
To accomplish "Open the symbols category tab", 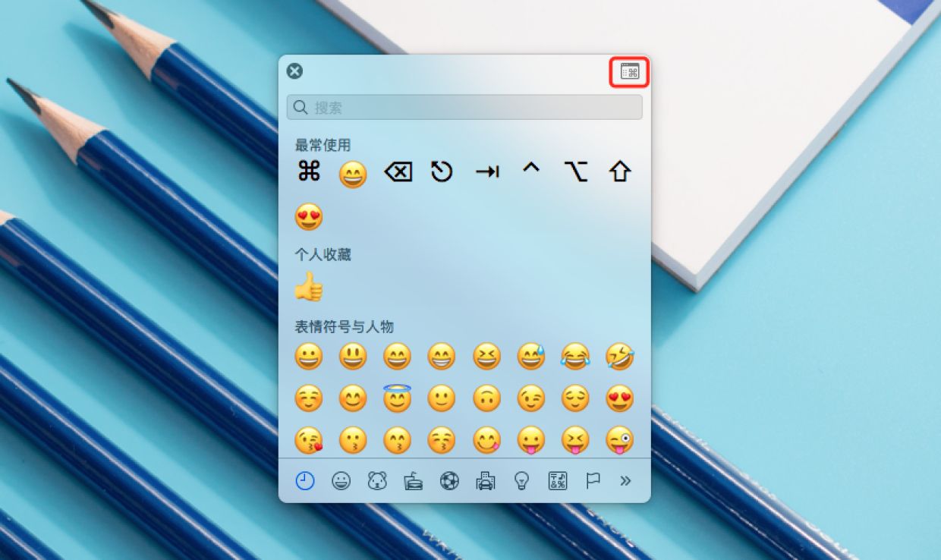I will [558, 480].
